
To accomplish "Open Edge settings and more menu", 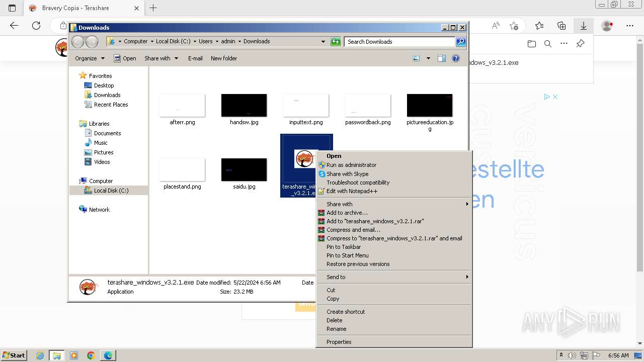I will (629, 26).
